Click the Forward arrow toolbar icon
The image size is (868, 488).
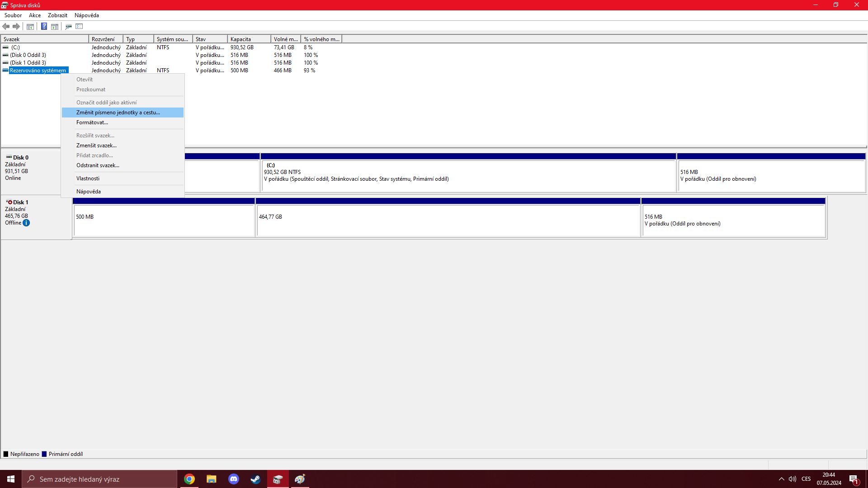tap(16, 27)
